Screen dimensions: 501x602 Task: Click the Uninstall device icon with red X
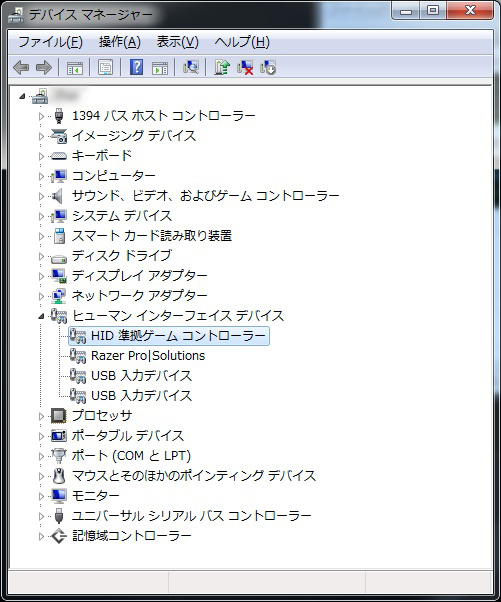click(x=245, y=67)
